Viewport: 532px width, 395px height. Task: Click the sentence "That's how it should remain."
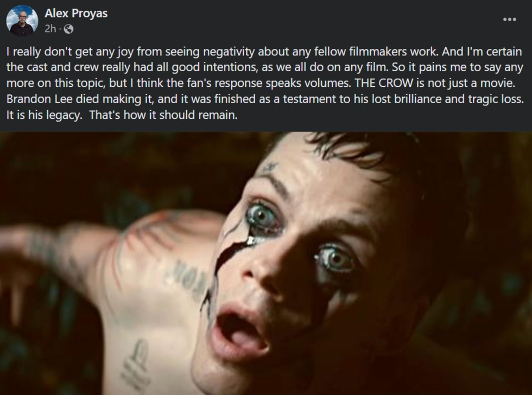pyautogui.click(x=163, y=115)
